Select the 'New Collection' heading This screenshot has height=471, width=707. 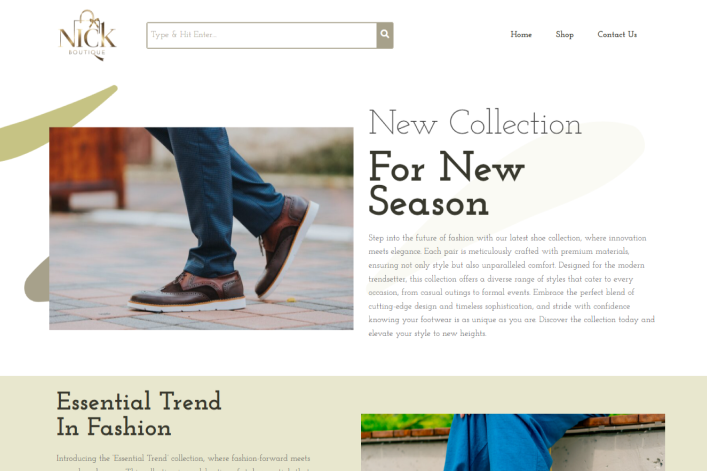(x=475, y=123)
